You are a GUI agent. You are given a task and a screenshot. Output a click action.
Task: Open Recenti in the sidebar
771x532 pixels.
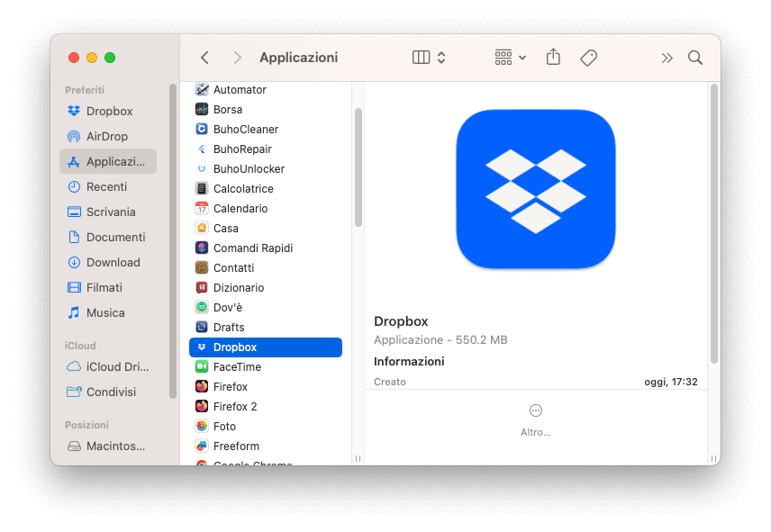point(108,186)
